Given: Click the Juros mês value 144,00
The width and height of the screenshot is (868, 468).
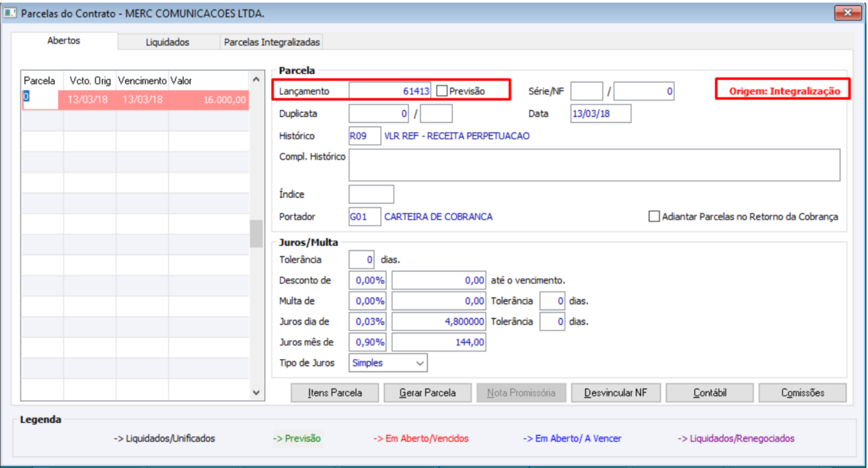Looking at the screenshot, I should [x=439, y=342].
